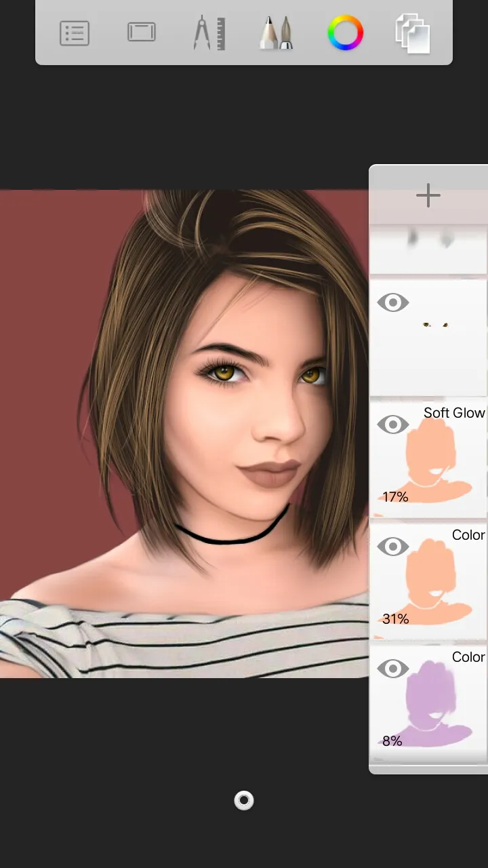Open the compass and ruler guides tool
488x868 pixels.
click(209, 33)
